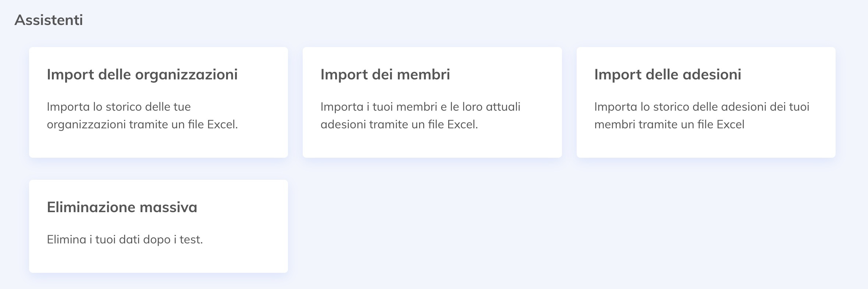Click the Import dei membri card title
868x289 pixels.
click(x=385, y=75)
